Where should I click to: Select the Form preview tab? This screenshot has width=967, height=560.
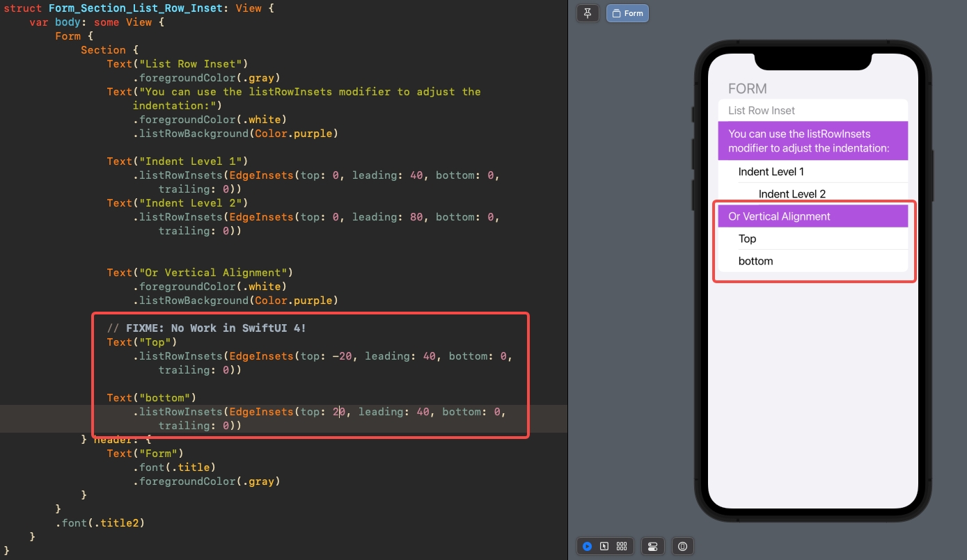point(627,13)
